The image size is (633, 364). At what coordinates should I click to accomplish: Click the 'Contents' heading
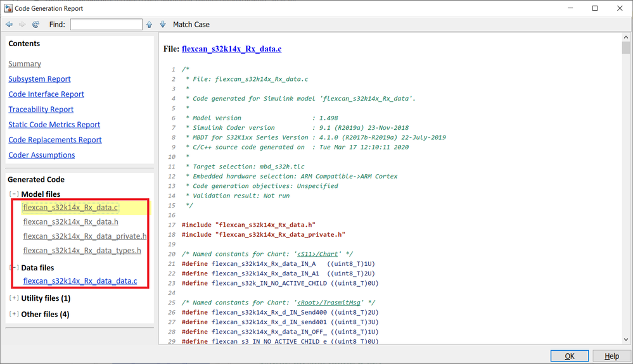[x=24, y=44]
